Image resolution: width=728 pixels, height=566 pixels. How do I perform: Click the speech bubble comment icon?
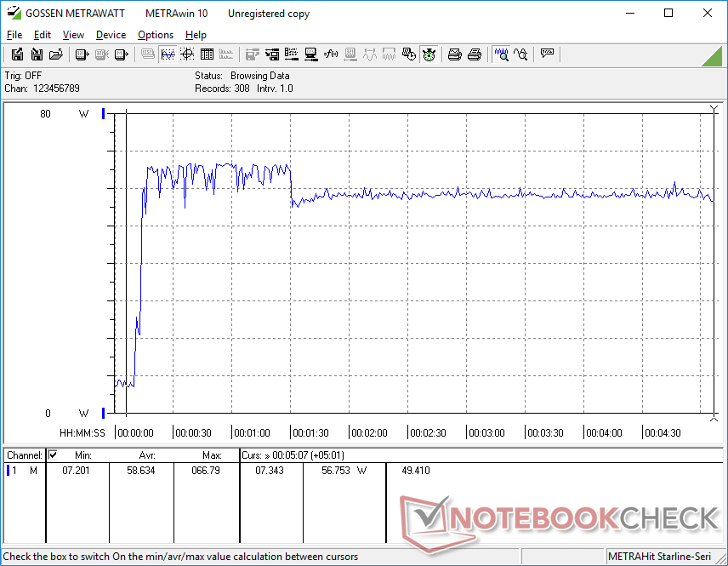tap(547, 54)
